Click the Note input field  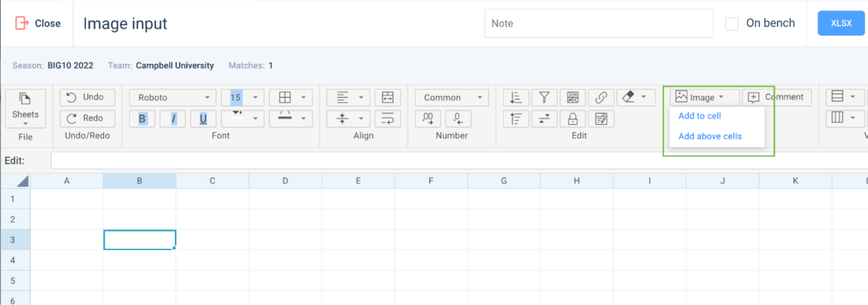coord(599,23)
